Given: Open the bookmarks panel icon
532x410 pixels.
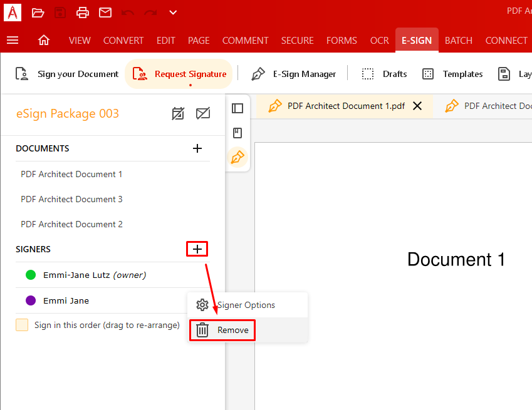Looking at the screenshot, I should point(237,133).
